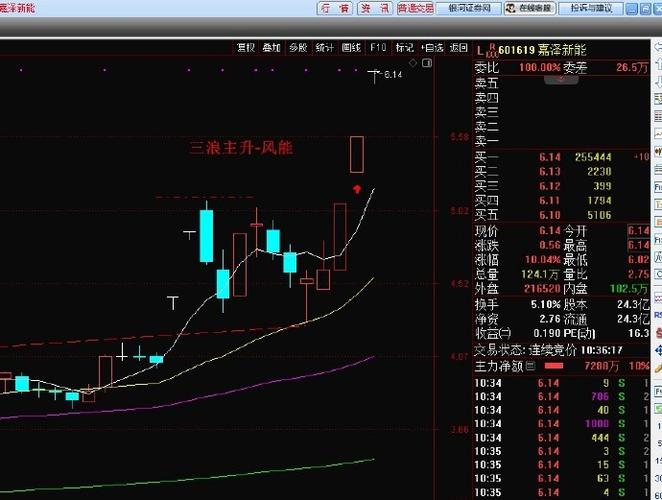This screenshot has height=500, width=662.
Task: Open the 资讯 (News) section
Action: 375,8
